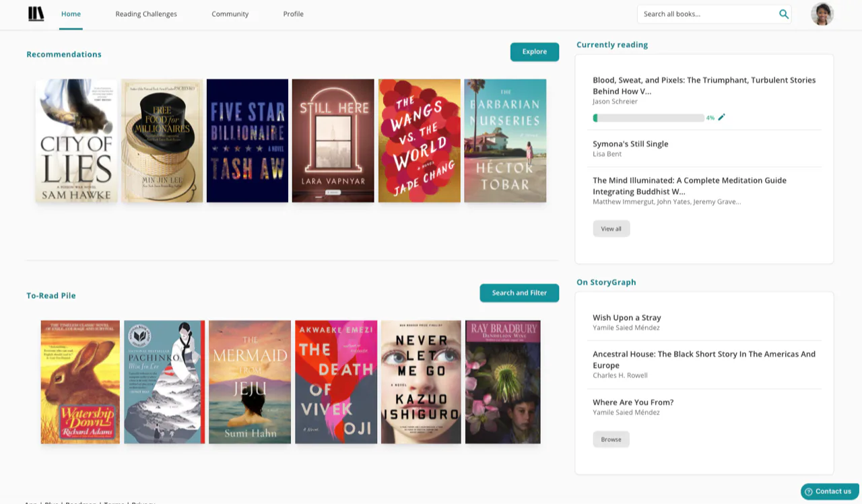Open The Mind Illuminated title
The image size is (862, 504).
(690, 186)
